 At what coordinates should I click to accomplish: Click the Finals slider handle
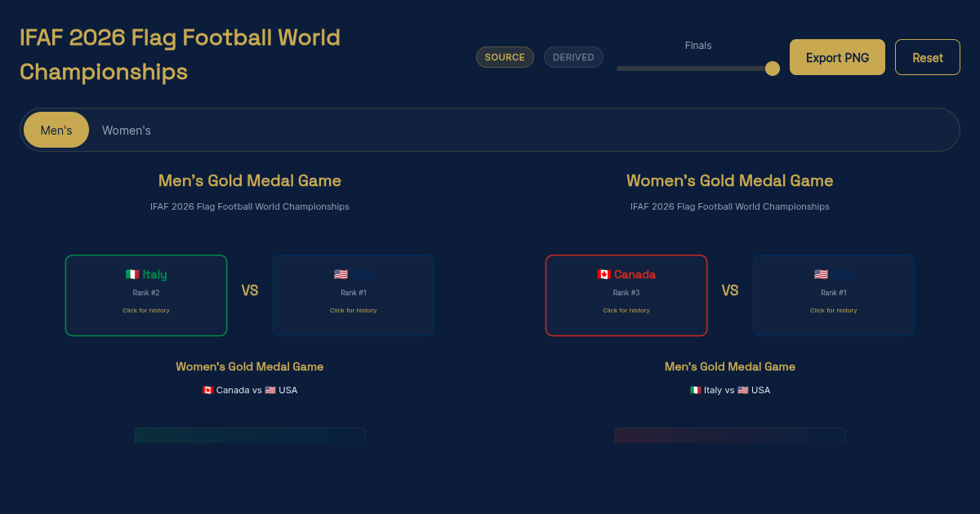(x=772, y=69)
